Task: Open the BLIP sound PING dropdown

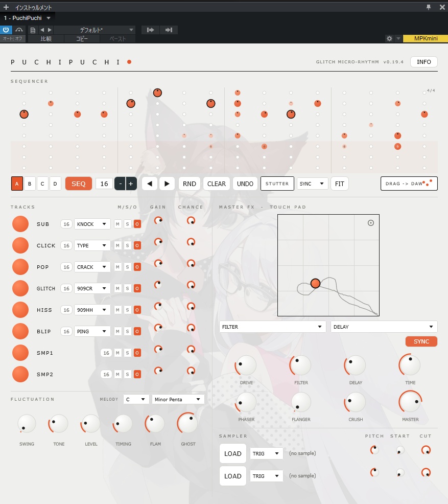Action: [x=92, y=331]
